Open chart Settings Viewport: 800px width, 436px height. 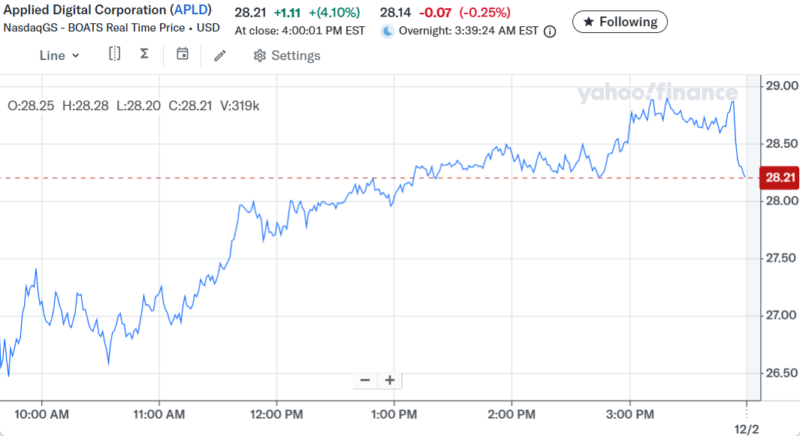tap(295, 56)
